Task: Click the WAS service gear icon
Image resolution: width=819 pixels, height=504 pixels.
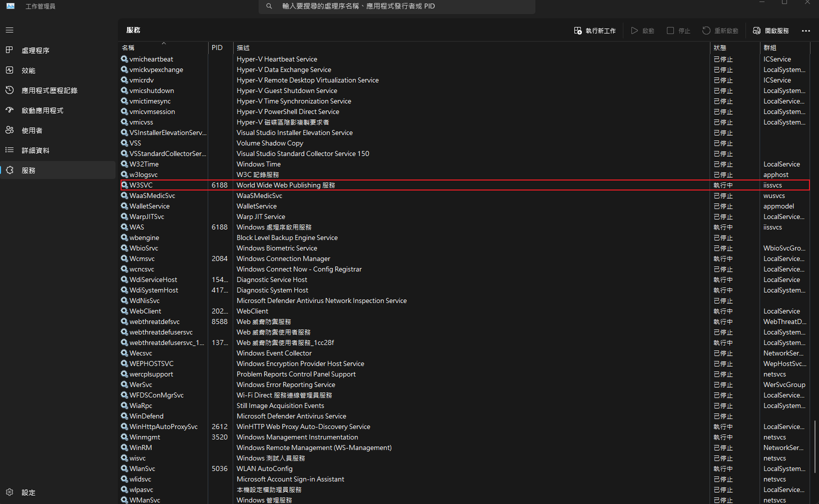Action: (x=125, y=227)
